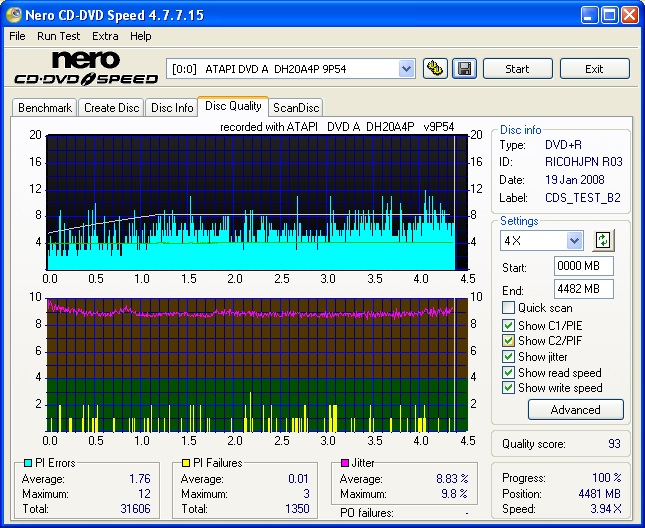This screenshot has height=528, width=645.
Task: Click the yellow PI Failures legend swatch
Action: 186,463
